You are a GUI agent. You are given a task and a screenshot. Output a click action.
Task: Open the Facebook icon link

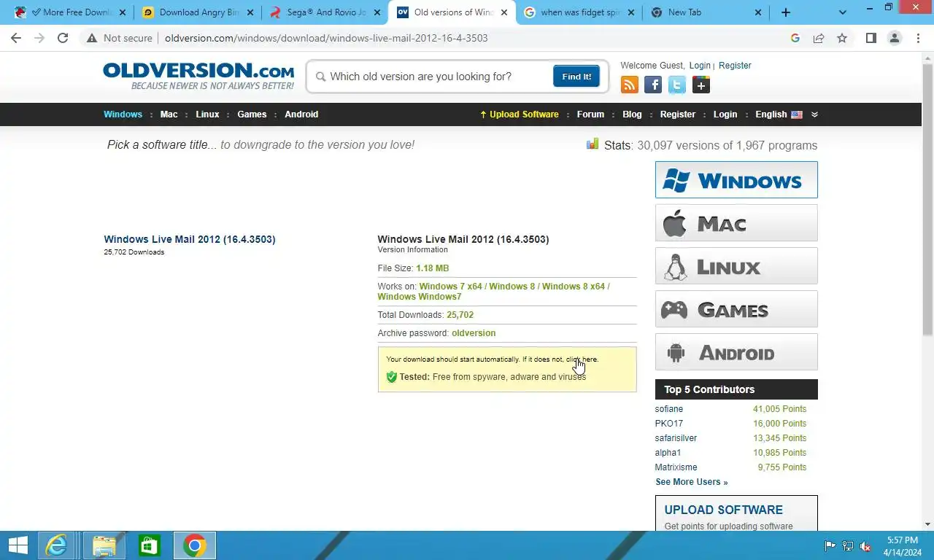click(x=653, y=85)
